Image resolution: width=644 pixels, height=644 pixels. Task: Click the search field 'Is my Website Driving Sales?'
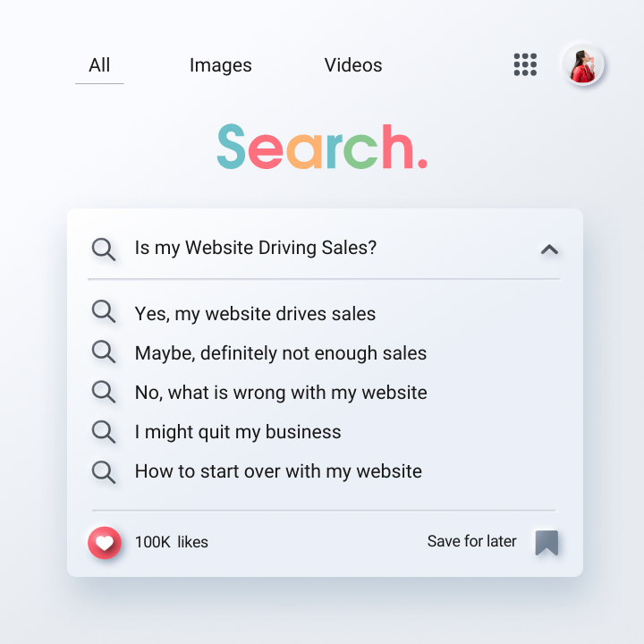pos(256,248)
